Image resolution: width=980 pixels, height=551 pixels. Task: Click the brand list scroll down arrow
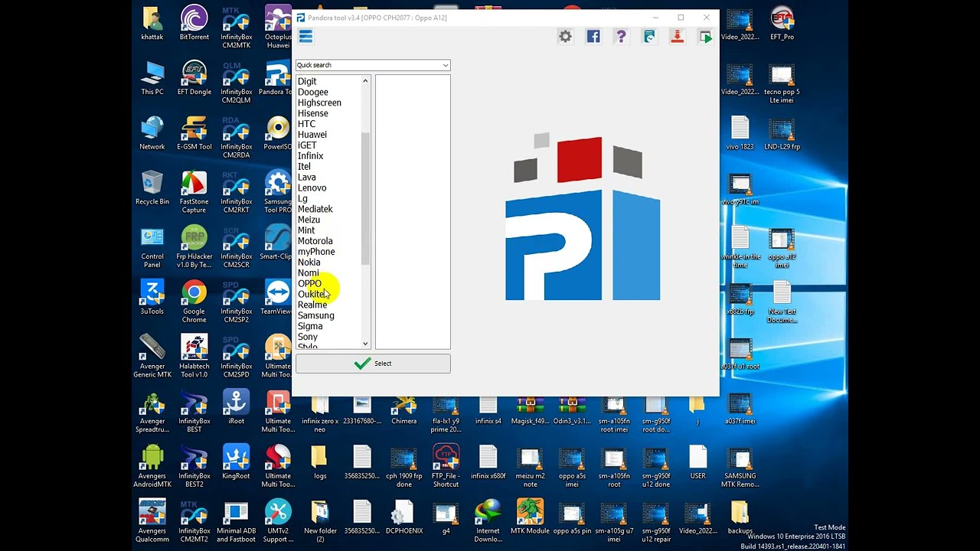coord(365,344)
